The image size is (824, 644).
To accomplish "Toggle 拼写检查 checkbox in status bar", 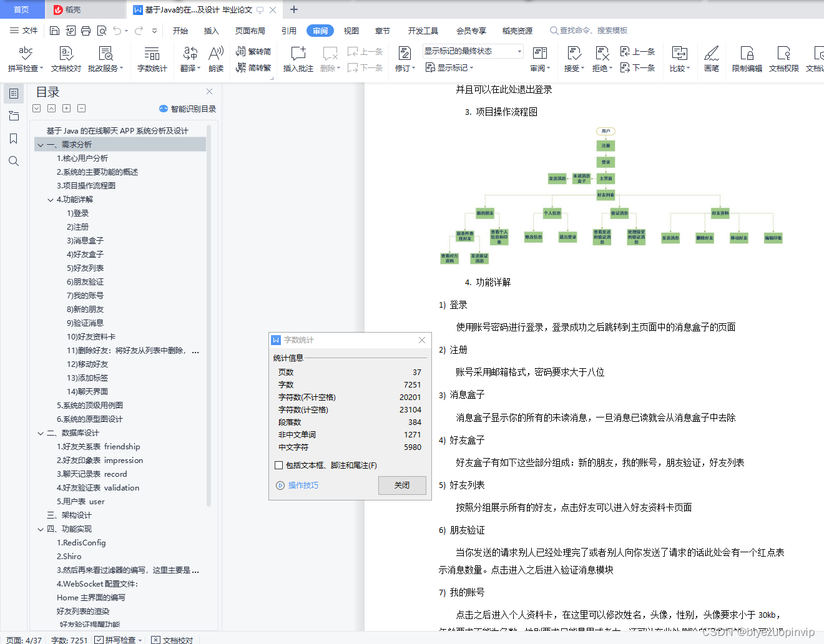I will (x=99, y=640).
